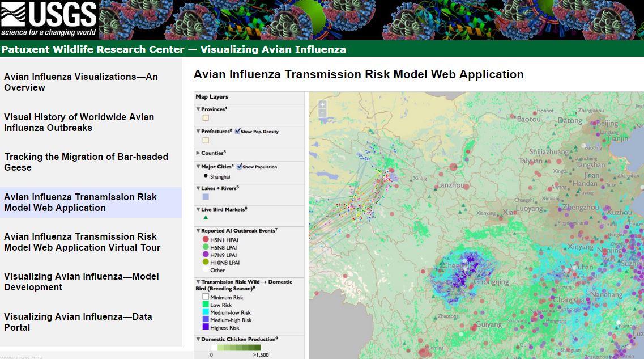Click the map zoom in plus button
Image resolution: width=644 pixels, height=359 pixels.
tap(322, 105)
